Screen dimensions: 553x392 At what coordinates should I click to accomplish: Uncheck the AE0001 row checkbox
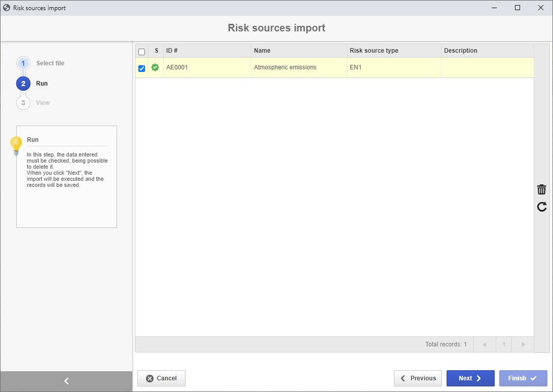[x=142, y=68]
